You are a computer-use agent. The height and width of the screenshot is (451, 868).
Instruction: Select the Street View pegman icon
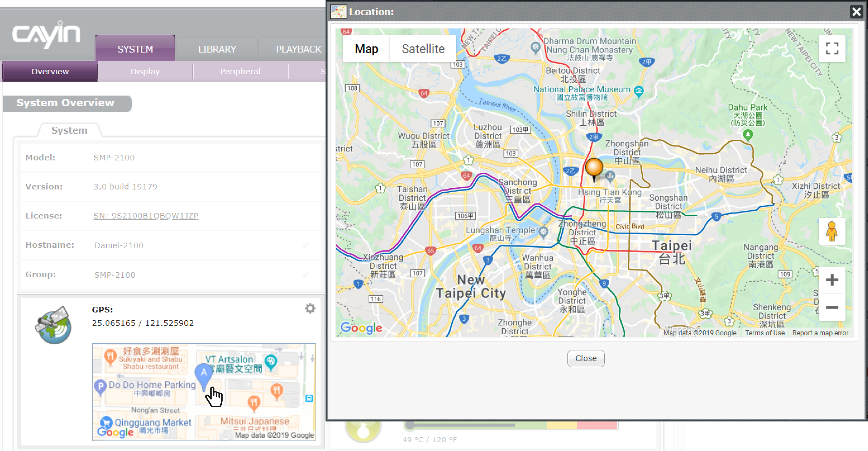(x=832, y=232)
